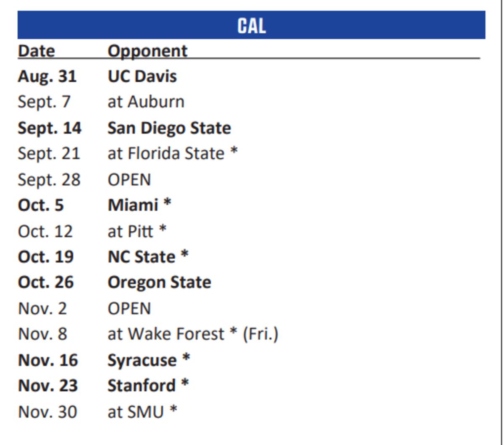Select the NC State opponent entry
The height and width of the screenshot is (445, 504).
148,257
